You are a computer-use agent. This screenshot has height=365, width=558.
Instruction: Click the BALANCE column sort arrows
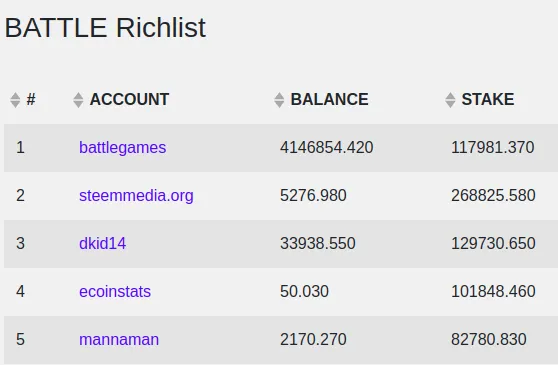279,100
